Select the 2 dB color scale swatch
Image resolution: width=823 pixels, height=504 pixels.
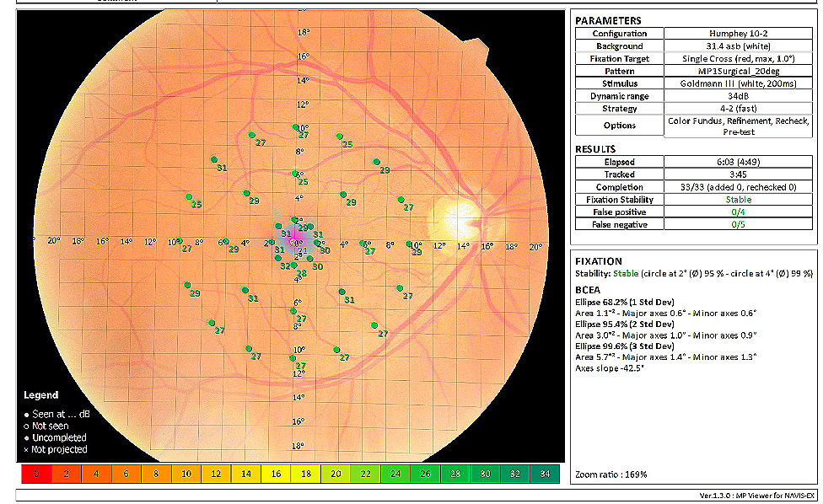pyautogui.click(x=66, y=475)
